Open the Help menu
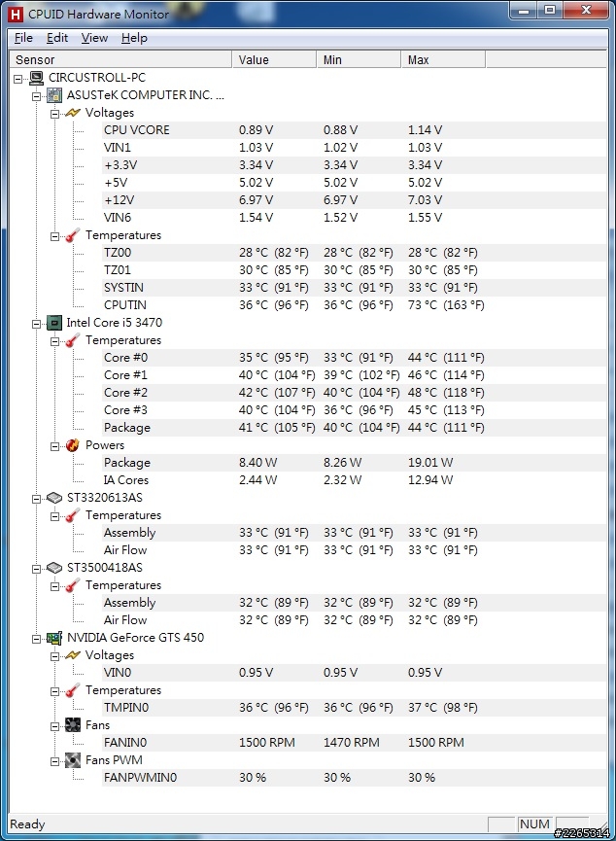Viewport: 616px width, 841px height. click(134, 38)
